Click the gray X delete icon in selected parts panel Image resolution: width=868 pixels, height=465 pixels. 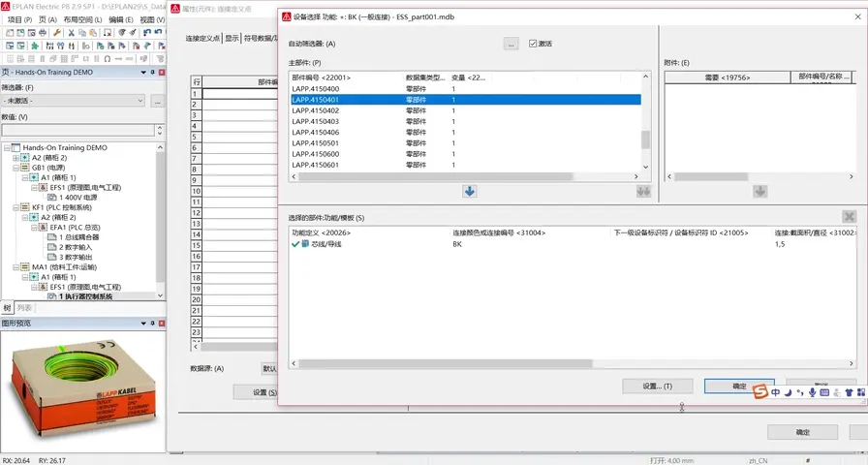pos(849,217)
